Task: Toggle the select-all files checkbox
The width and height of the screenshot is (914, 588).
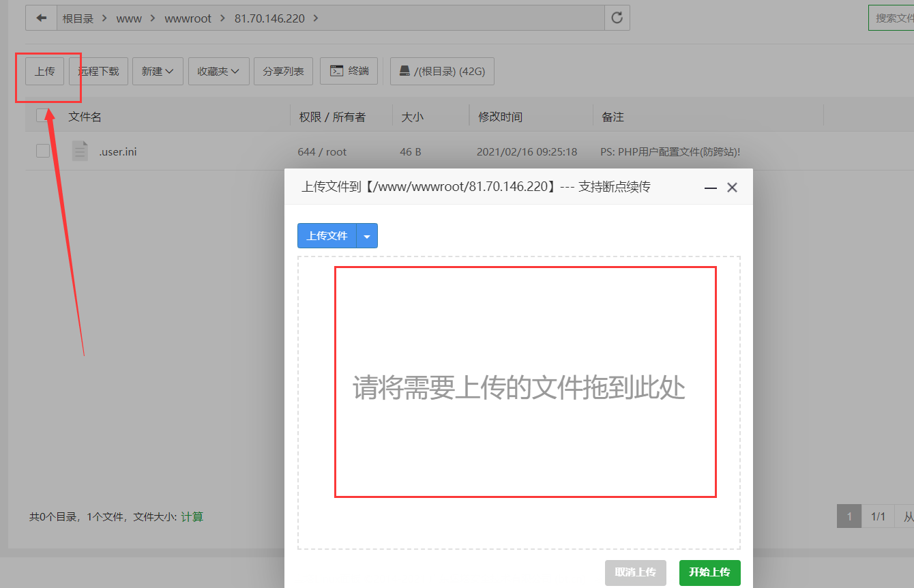Action: pyautogui.click(x=43, y=115)
